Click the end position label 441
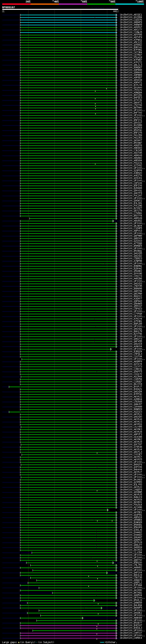The image size is (146, 644). click(115, 11)
